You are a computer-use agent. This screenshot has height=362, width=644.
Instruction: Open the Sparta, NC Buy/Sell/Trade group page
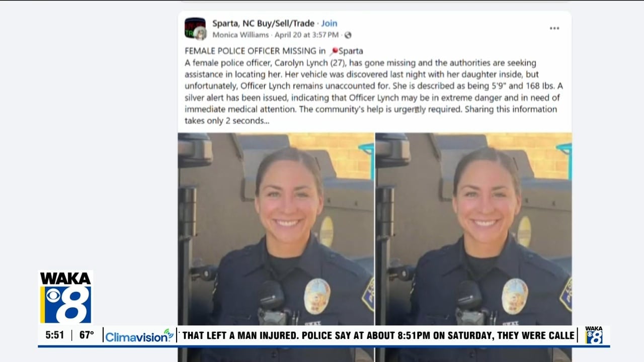point(263,23)
